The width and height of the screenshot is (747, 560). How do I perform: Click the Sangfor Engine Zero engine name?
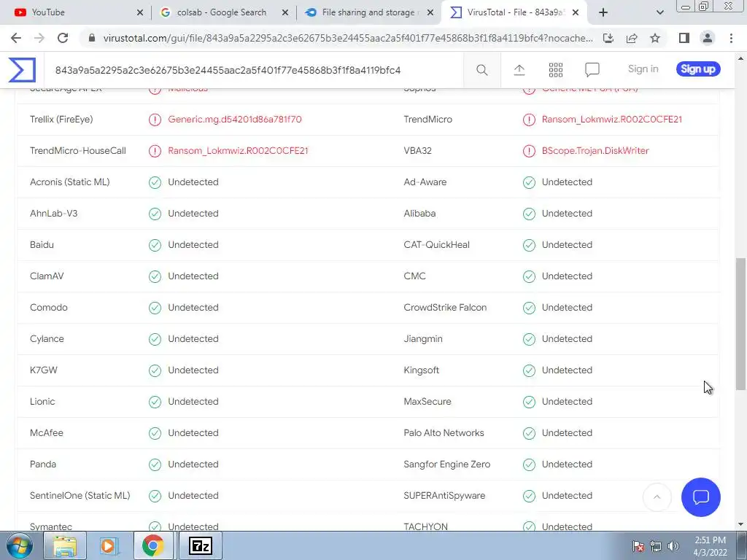(446, 464)
